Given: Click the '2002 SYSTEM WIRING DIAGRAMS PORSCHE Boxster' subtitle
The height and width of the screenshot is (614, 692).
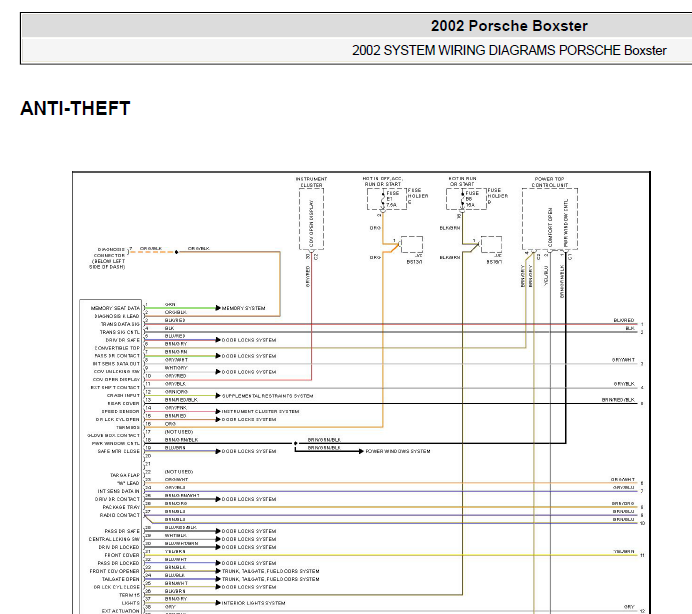Looking at the screenshot, I should point(509,50).
